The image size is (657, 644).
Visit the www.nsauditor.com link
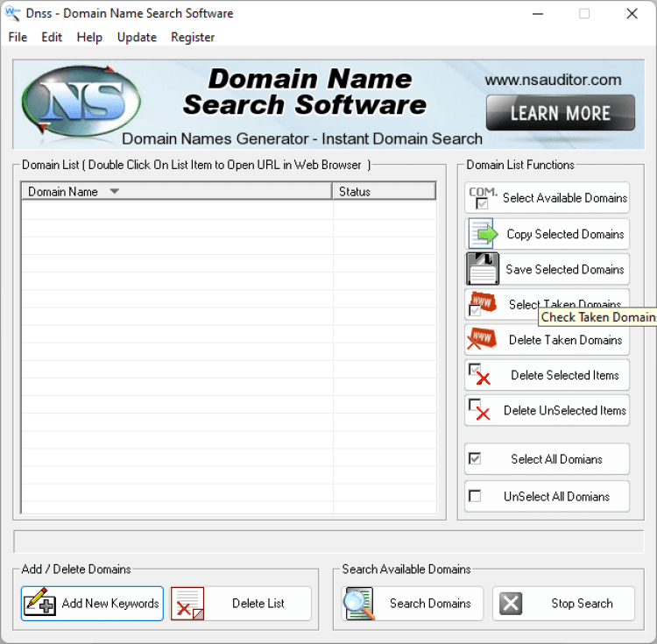coord(553,80)
